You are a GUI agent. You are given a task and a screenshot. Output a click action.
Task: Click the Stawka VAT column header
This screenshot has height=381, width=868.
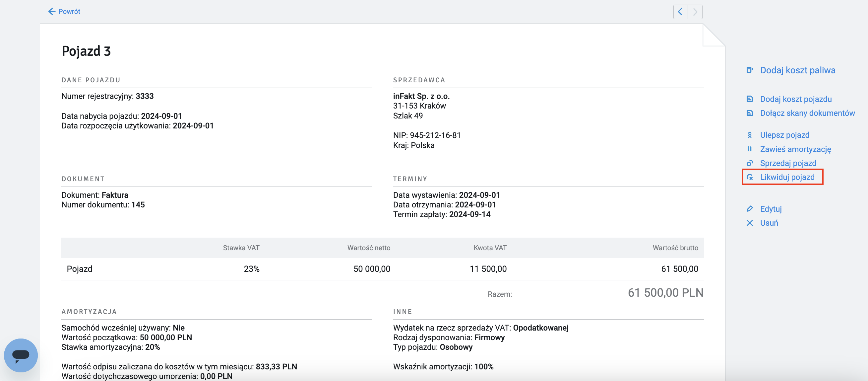point(241,248)
